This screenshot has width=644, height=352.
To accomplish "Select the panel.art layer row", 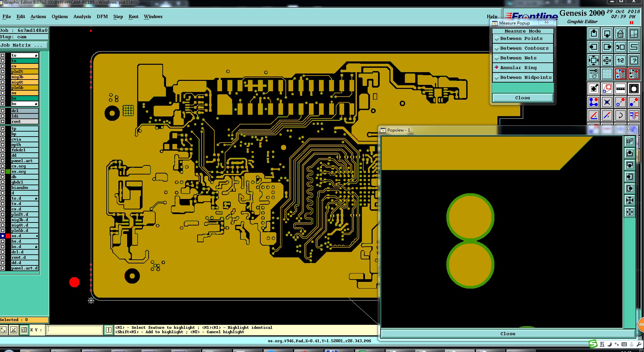I will (25, 161).
